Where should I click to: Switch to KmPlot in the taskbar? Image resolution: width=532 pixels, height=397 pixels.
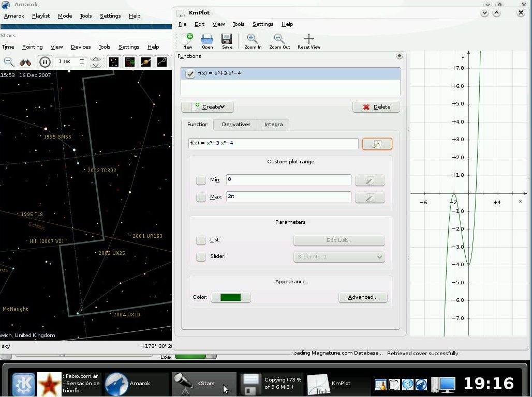(338, 384)
